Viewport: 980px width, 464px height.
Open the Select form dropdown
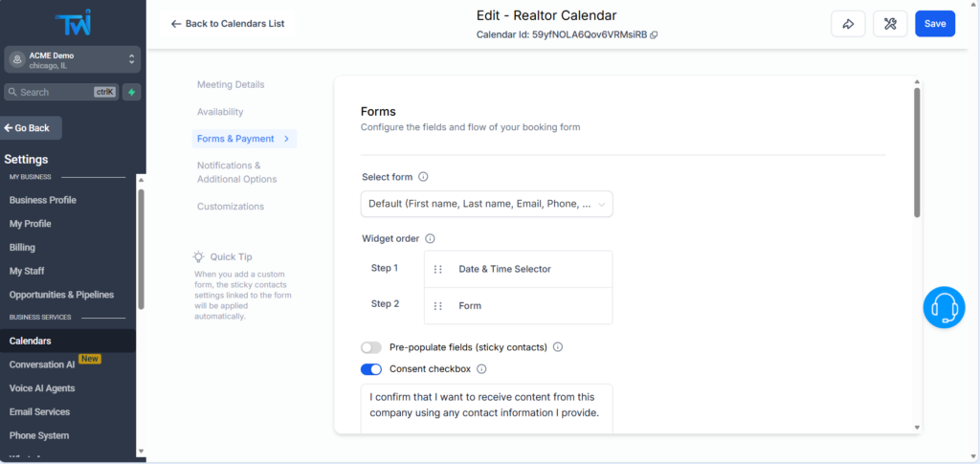pos(486,204)
